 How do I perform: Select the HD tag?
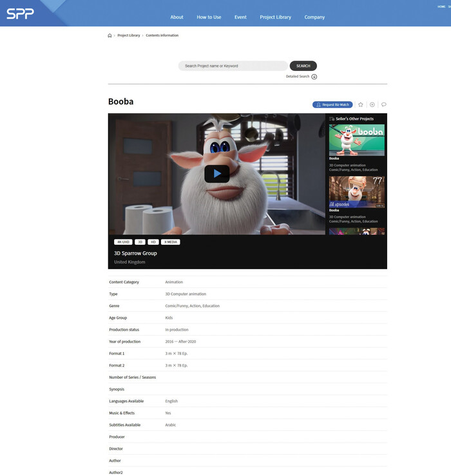click(x=153, y=242)
